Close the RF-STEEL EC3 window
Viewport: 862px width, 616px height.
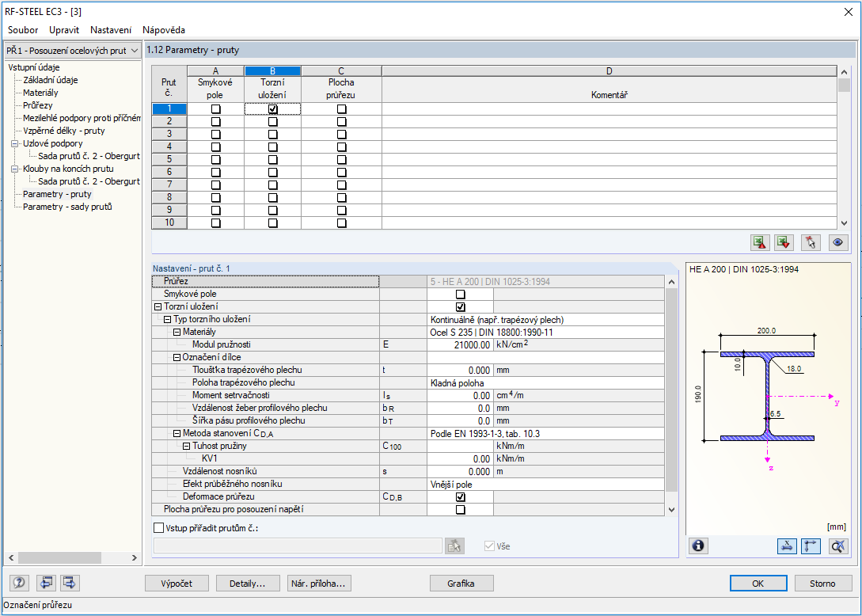click(849, 12)
